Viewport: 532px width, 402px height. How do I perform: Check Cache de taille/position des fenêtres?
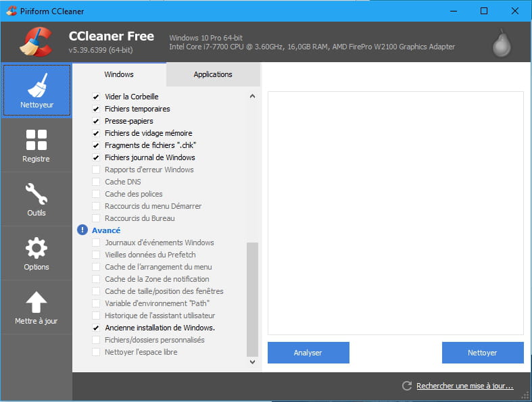point(96,291)
